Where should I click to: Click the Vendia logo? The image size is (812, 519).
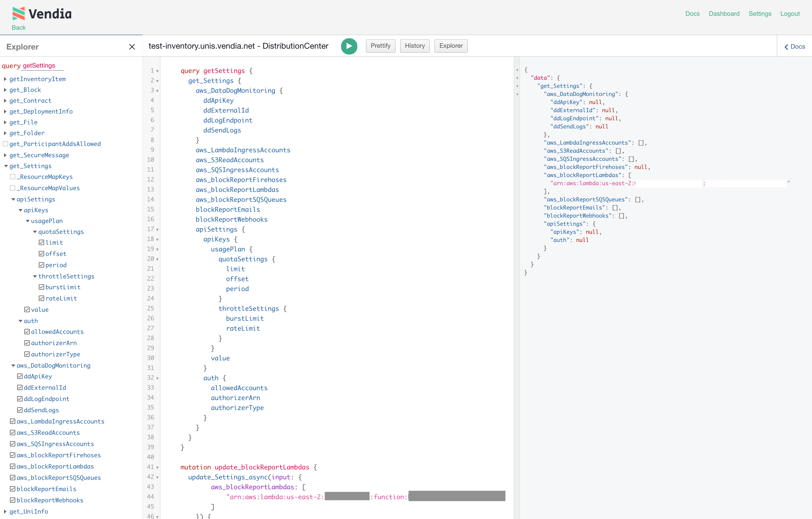click(x=42, y=14)
